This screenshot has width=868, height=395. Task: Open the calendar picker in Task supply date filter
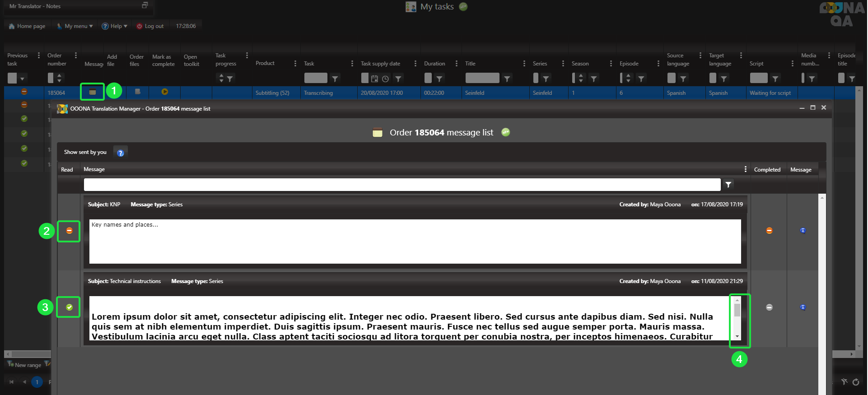click(x=374, y=79)
